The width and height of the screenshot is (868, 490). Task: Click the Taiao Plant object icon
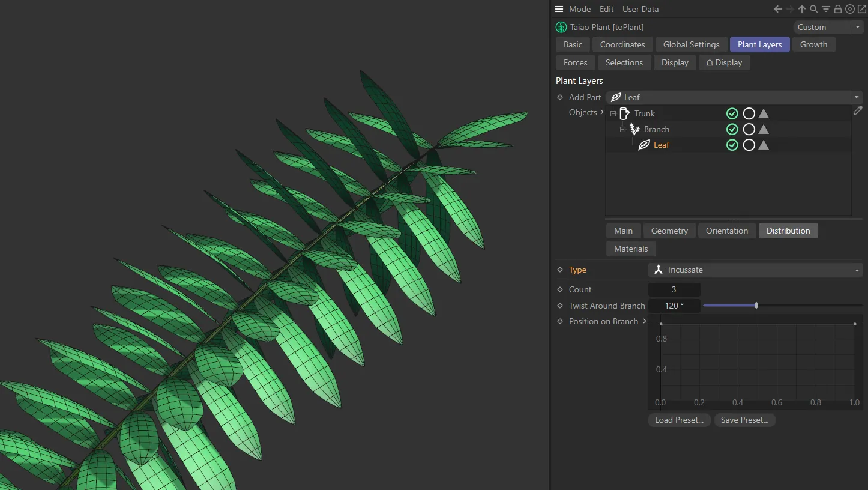point(561,27)
